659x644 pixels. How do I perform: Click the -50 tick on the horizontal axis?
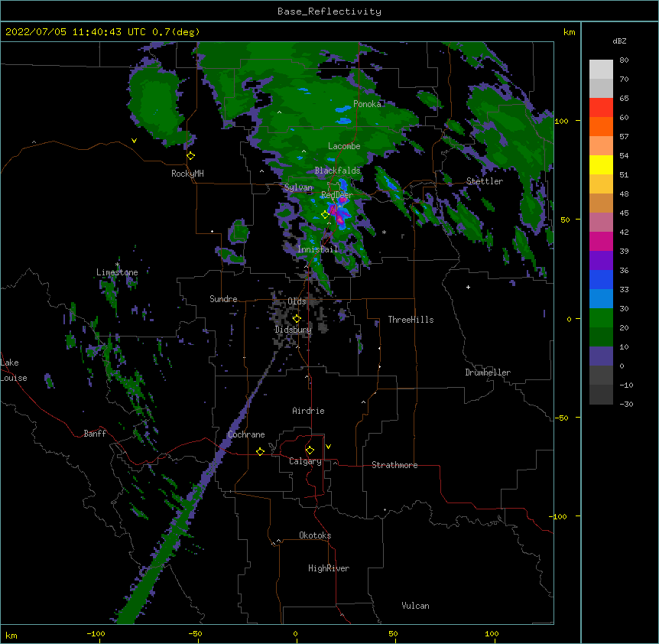coord(196,634)
